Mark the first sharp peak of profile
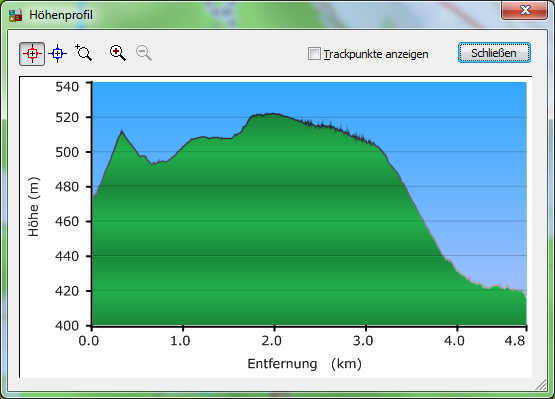555x399 pixels. tap(122, 131)
